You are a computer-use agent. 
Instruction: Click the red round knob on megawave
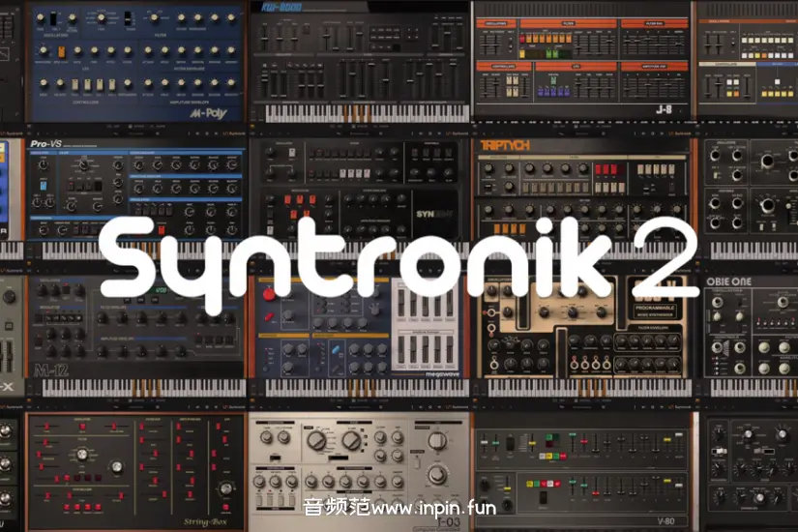(269, 294)
